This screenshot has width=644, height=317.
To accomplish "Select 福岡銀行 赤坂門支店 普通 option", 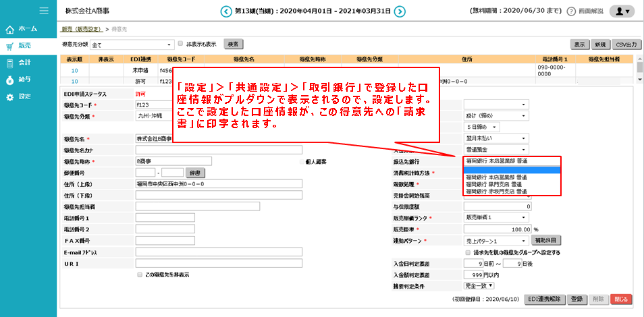I will tap(496, 192).
